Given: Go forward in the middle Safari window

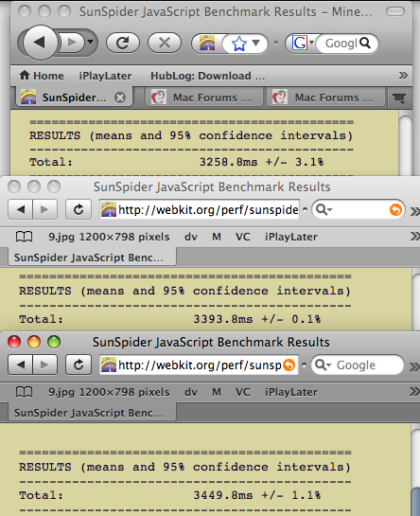Looking at the screenshot, I should coord(44,209).
